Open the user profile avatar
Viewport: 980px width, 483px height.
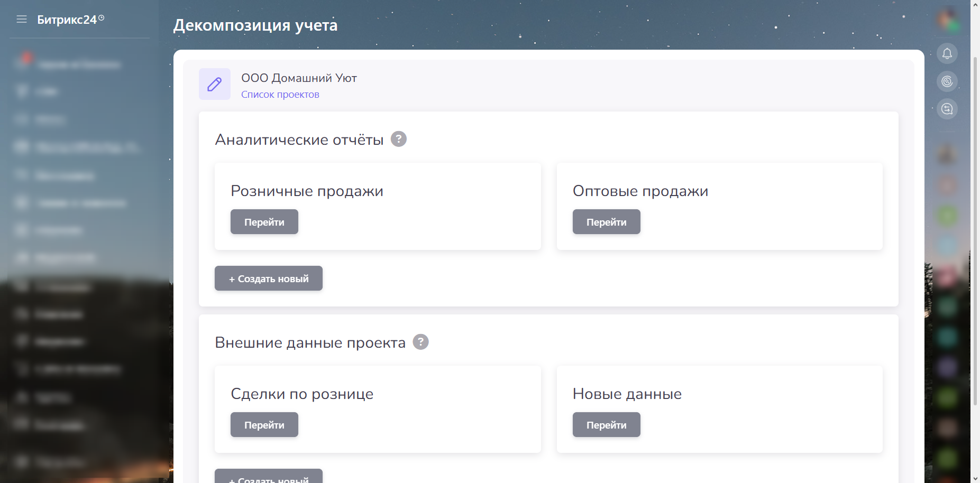(947, 20)
